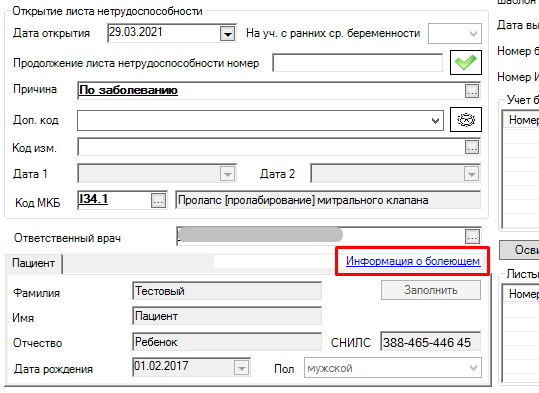This screenshot has height=393, width=539.
Task: Open the Информация о болеющем link
Action: (413, 261)
